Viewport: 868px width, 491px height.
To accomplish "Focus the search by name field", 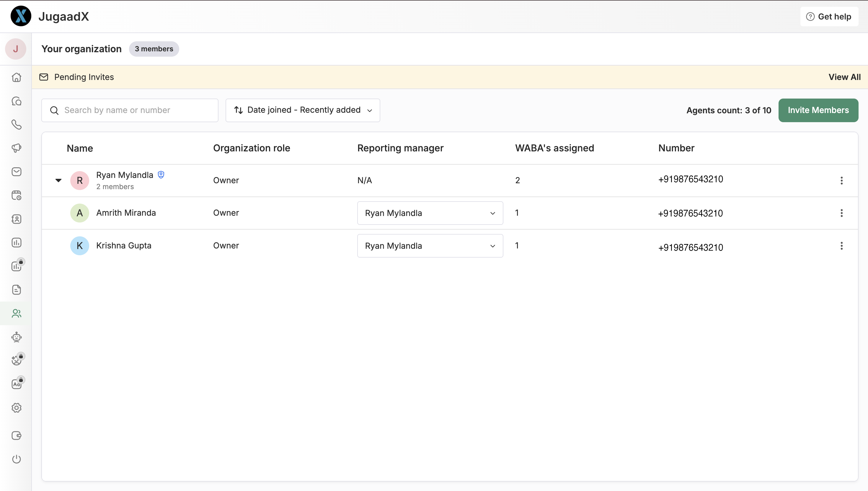I will (x=135, y=110).
